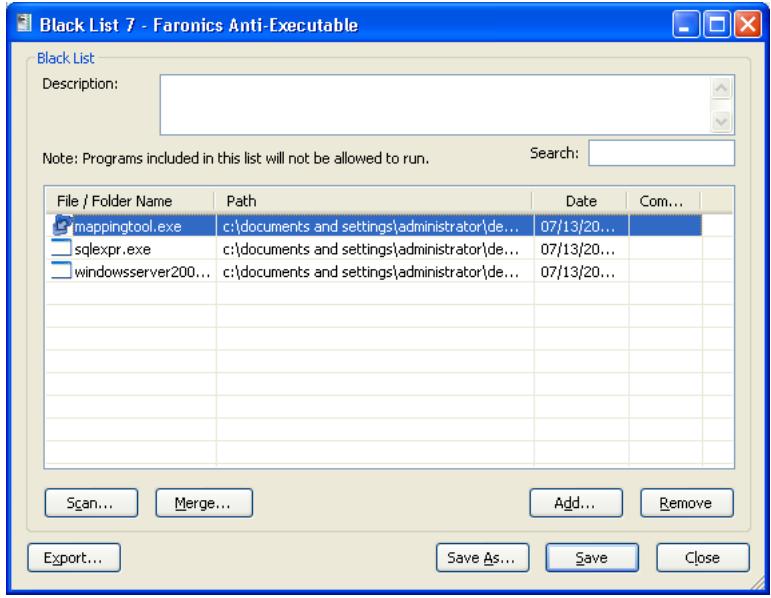This screenshot has height=598, width=771.
Task: Click the date cell of windowsserver200...
Action: coord(581,271)
